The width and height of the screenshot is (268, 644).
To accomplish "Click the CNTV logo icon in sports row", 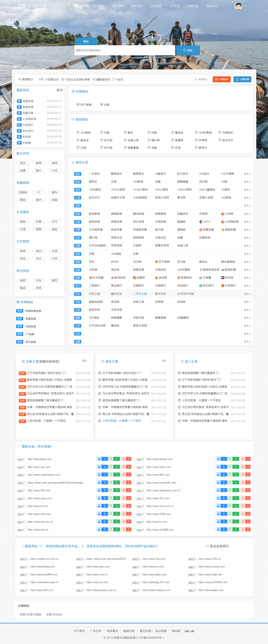I will 201,222.
